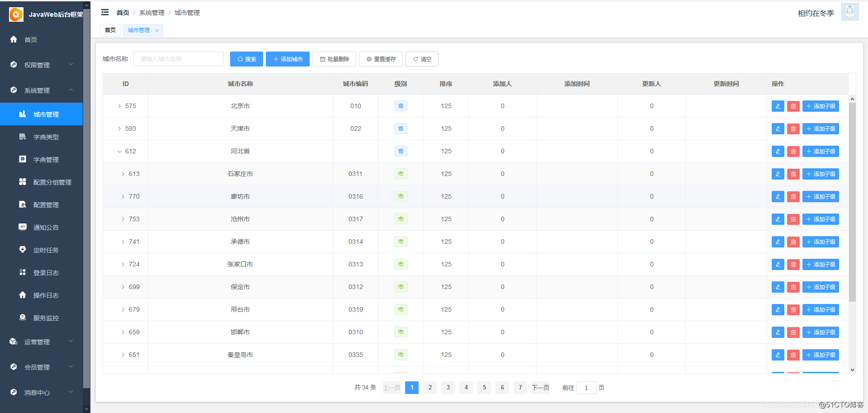Expand the 消息中心 sidebar menu

(x=42, y=392)
